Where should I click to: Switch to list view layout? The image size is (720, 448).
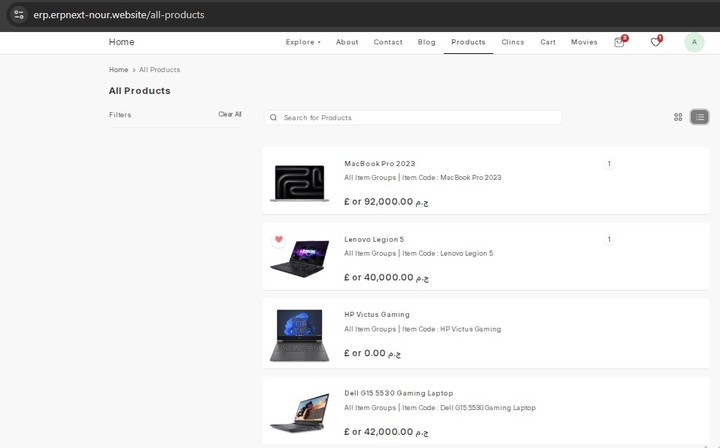click(x=699, y=117)
